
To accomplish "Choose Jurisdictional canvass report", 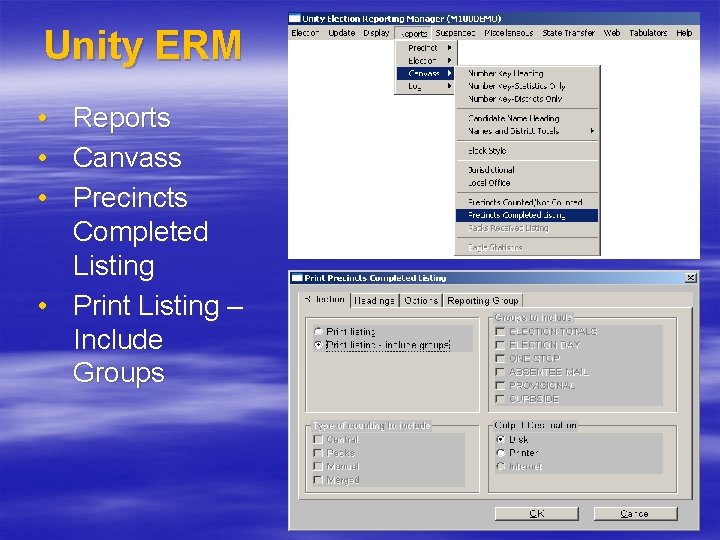I will (527, 170).
